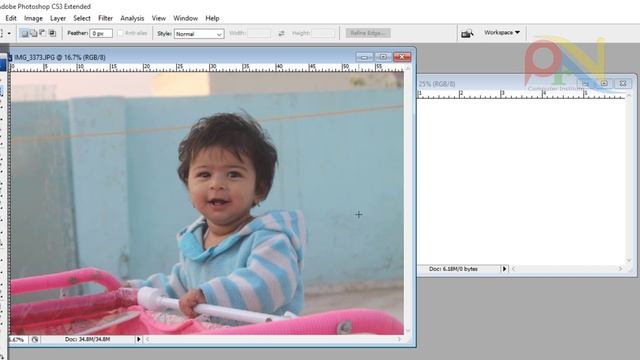Click the vertical scrollbar down arrow of IMG_3373.JPG
640x360 pixels.
(408, 331)
